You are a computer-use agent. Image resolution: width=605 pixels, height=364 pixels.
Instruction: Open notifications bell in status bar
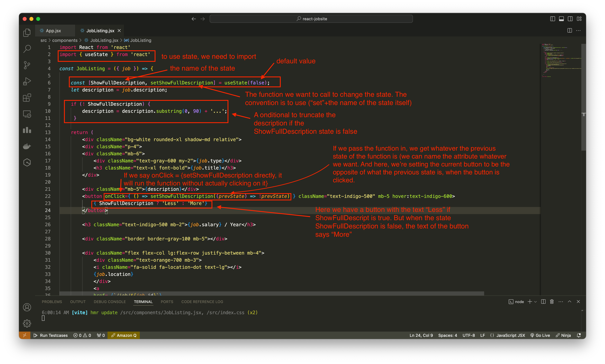tap(579, 335)
